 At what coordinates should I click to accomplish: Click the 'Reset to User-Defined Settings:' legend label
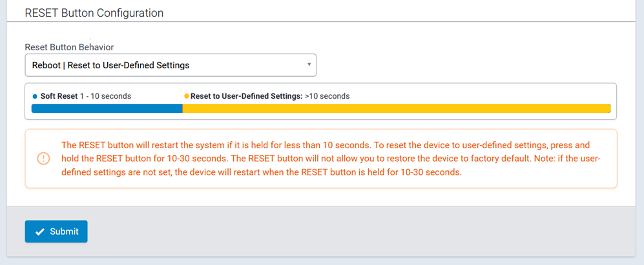pyautogui.click(x=246, y=96)
